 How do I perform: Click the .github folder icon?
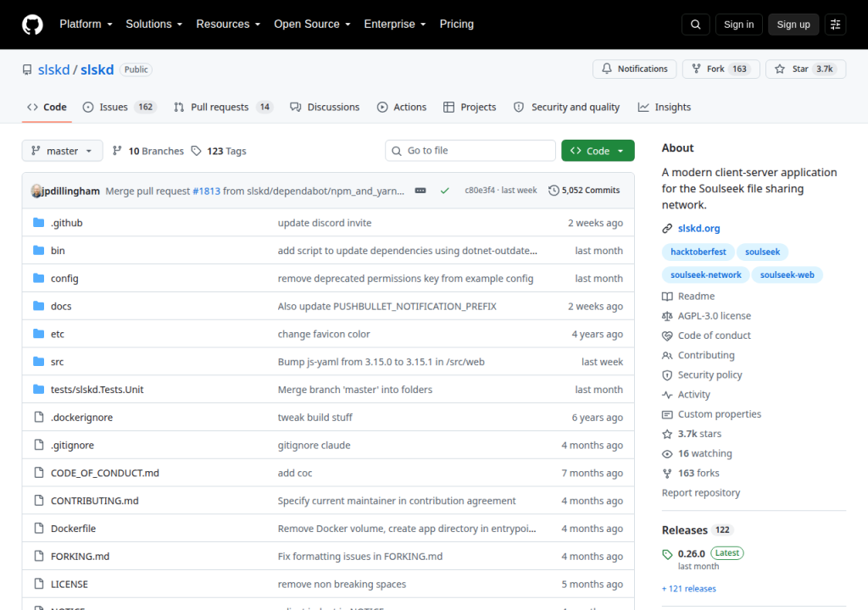point(38,223)
